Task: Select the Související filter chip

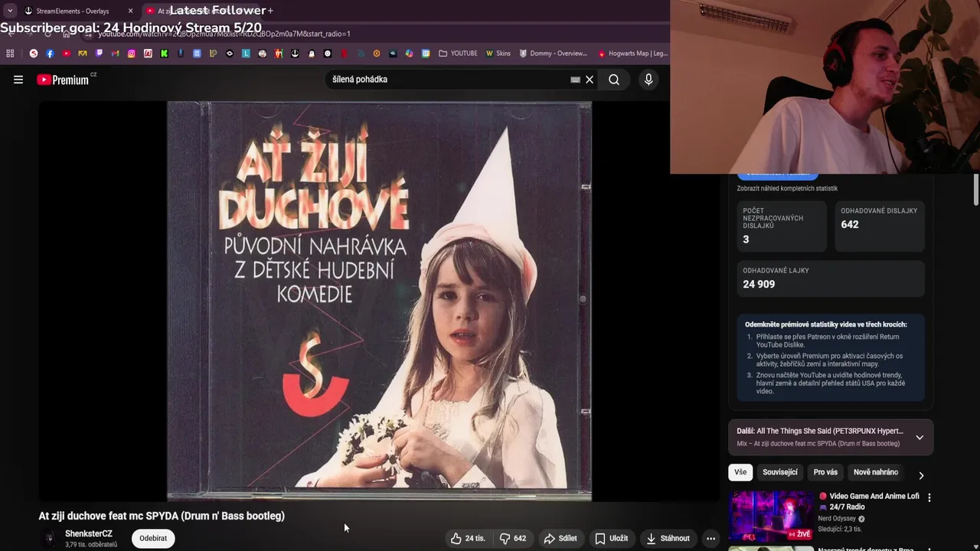Action: (x=780, y=472)
